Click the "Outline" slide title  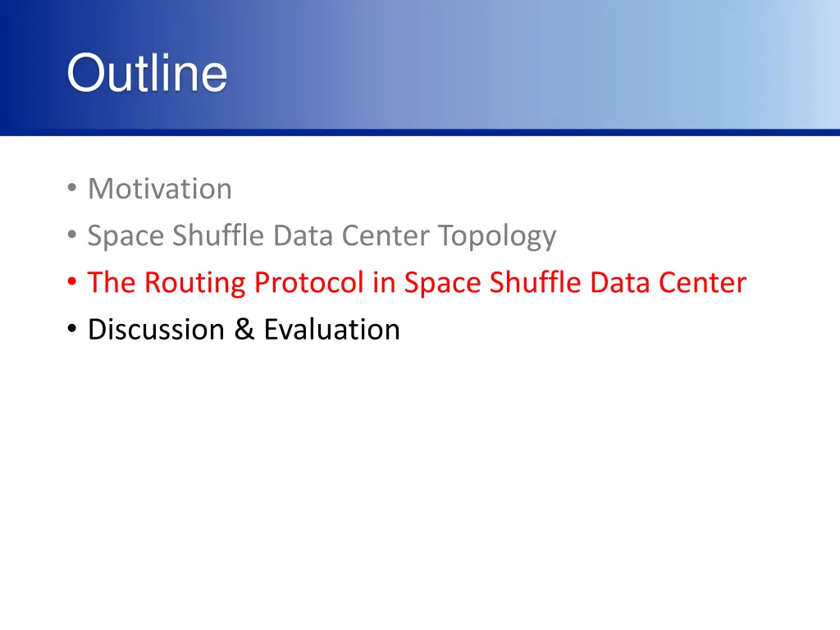(147, 73)
